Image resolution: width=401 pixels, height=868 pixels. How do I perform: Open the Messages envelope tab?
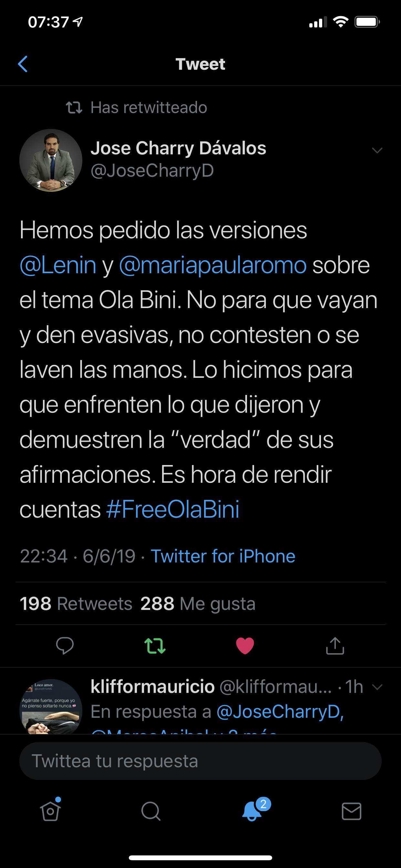click(352, 811)
